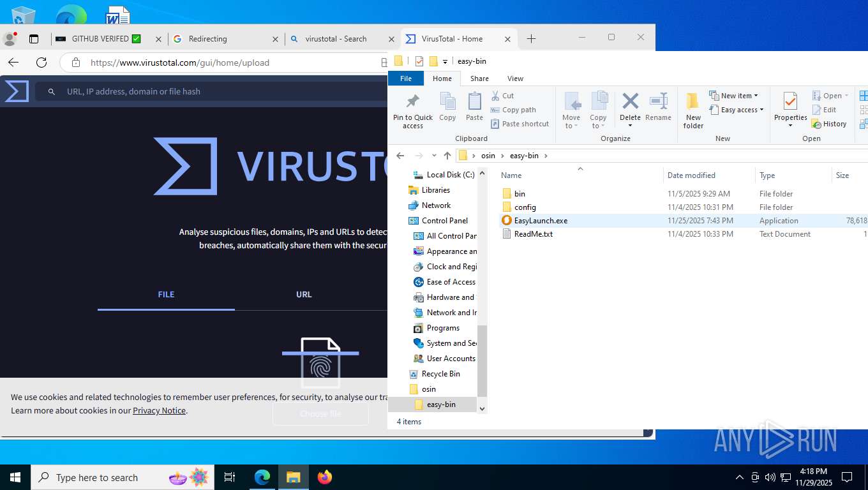The height and width of the screenshot is (490, 868).
Task: Select Clock and Region tree item
Action: (451, 267)
